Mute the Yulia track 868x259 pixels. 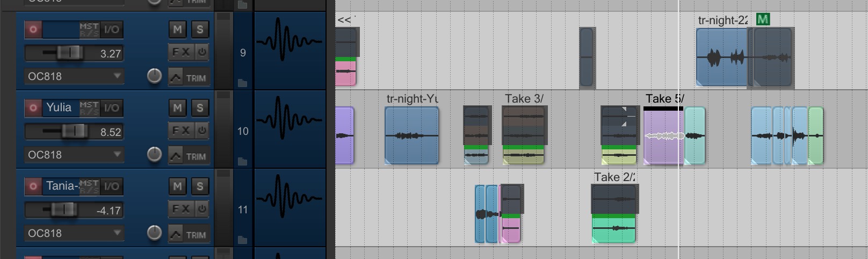tap(177, 107)
